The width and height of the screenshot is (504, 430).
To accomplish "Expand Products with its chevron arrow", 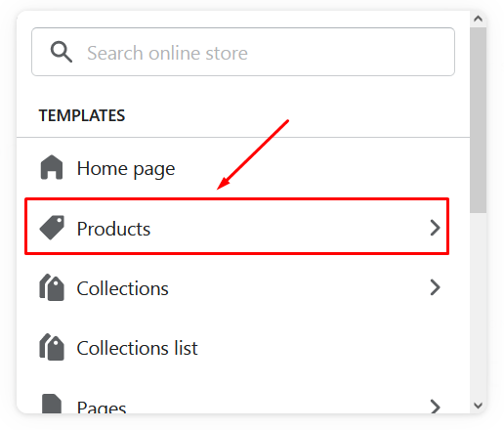I will [x=435, y=228].
